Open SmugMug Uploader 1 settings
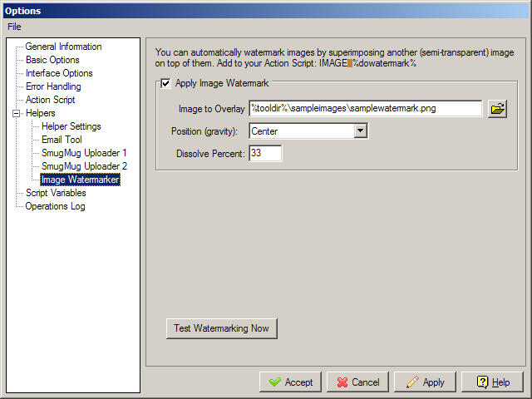 pos(84,153)
